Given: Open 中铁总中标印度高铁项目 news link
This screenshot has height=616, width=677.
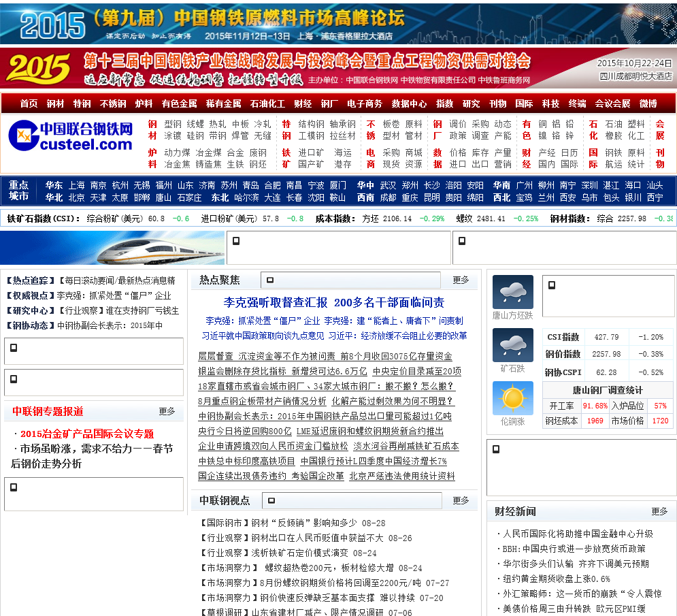Looking at the screenshot, I should 246,461.
